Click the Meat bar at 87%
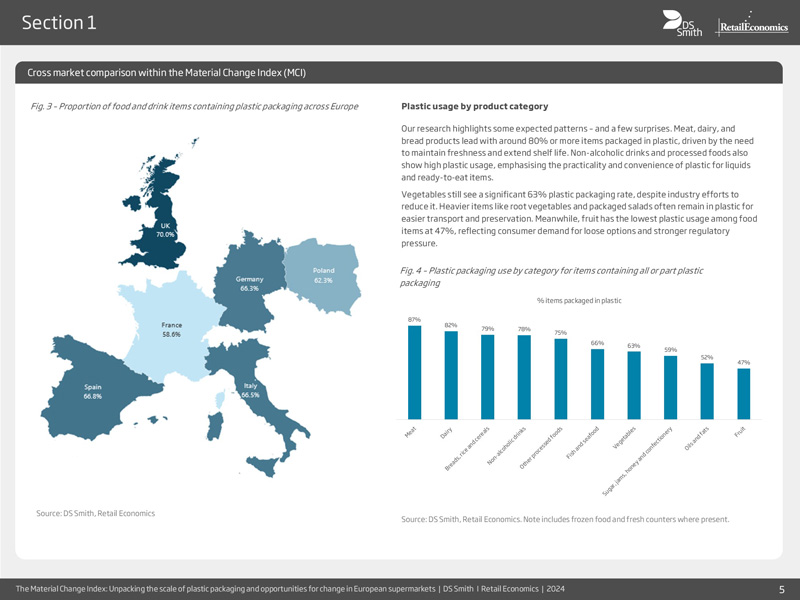The width and height of the screenshot is (800, 600). click(414, 372)
